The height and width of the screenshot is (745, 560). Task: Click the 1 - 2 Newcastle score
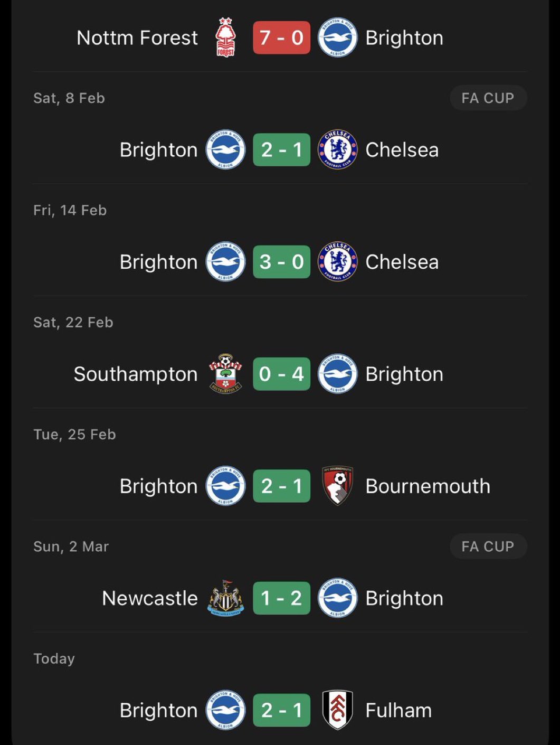coord(281,598)
